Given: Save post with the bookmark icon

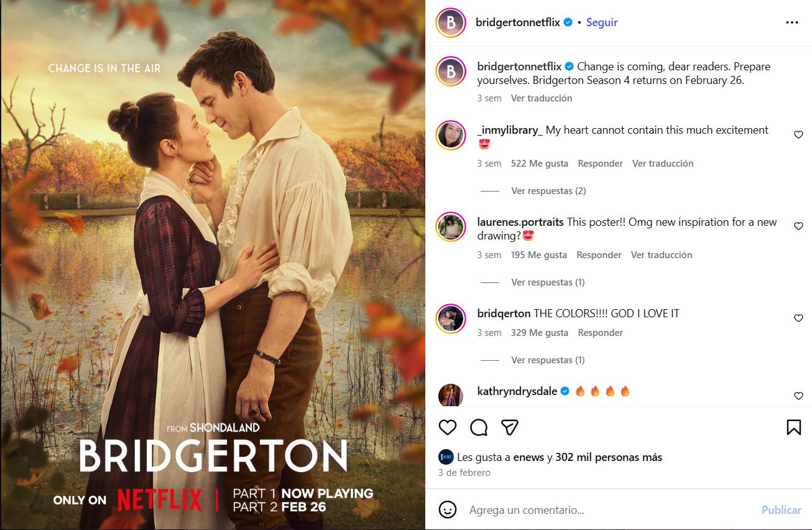Looking at the screenshot, I should point(793,427).
